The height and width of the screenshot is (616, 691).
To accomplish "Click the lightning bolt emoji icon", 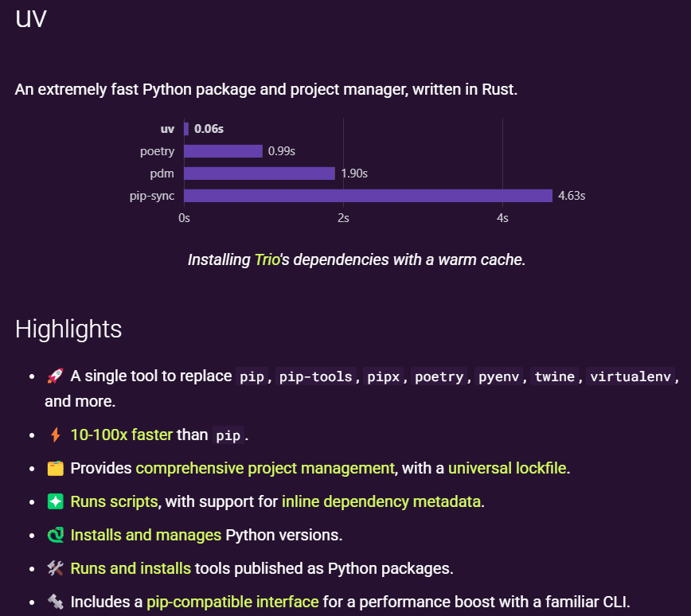I will (55, 435).
